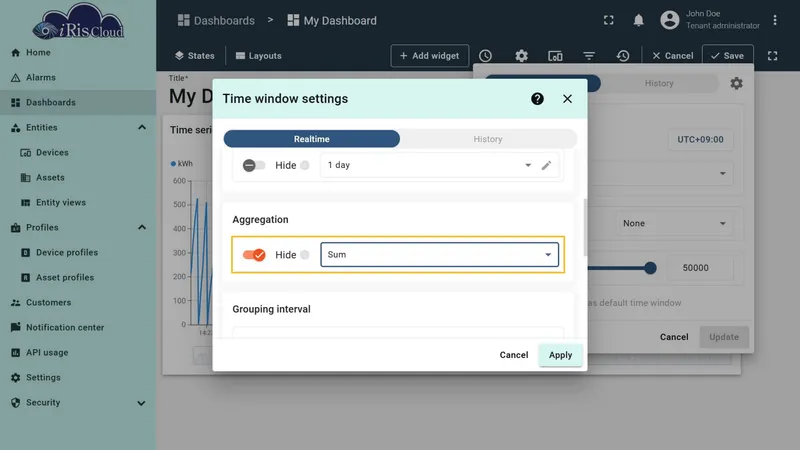Expand dashboard to fullscreen in toolbar
Viewport: 800px width, 450px height.
(x=772, y=56)
